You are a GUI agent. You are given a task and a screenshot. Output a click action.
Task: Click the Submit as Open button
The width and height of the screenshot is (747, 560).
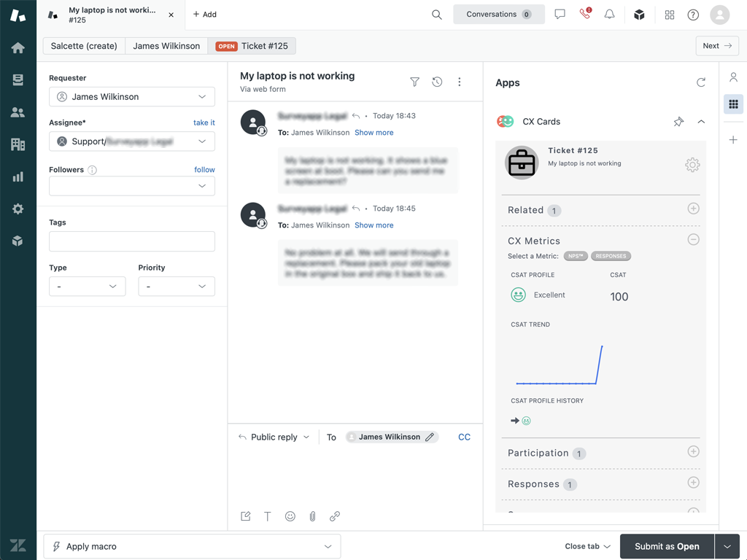point(666,546)
